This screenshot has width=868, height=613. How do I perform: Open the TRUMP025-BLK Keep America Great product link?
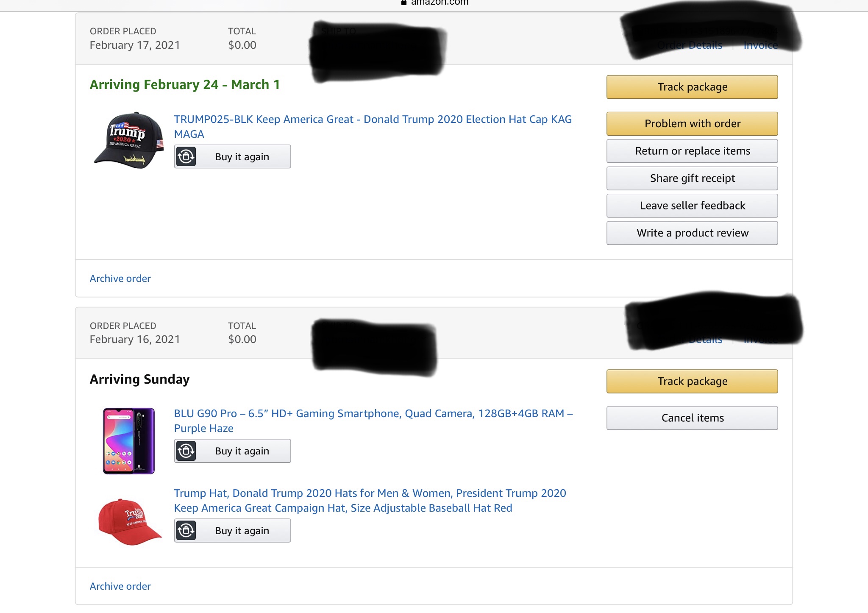pos(373,120)
